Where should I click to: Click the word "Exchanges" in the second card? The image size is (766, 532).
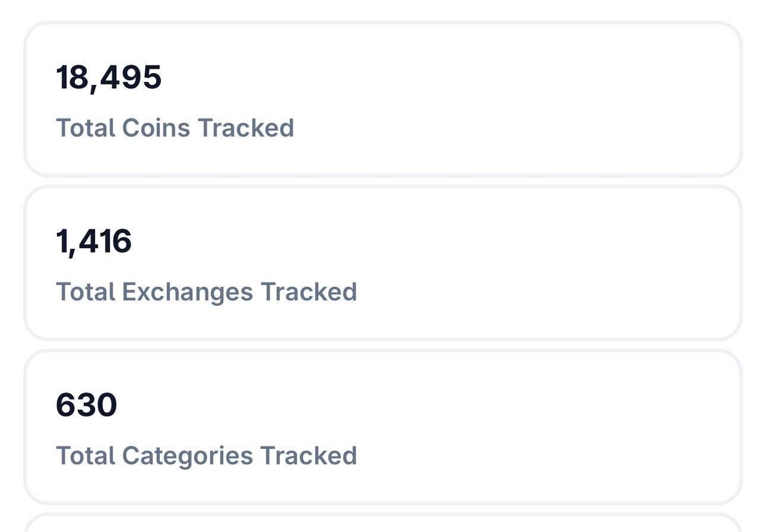(187, 293)
